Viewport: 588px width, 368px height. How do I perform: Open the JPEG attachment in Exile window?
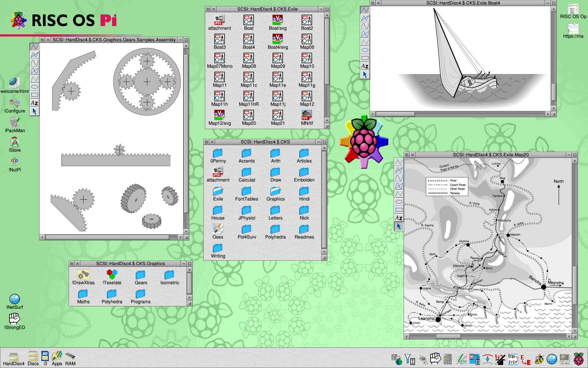[220, 23]
